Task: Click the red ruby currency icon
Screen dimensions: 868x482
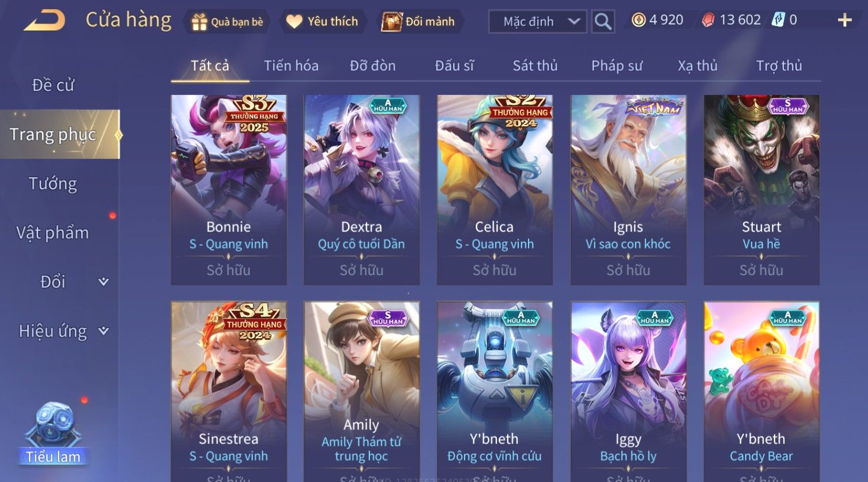Action: pyautogui.click(x=708, y=20)
